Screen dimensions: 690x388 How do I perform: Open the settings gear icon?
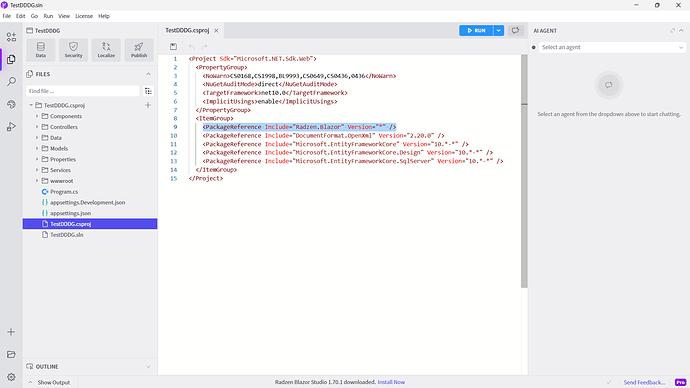tap(11, 377)
